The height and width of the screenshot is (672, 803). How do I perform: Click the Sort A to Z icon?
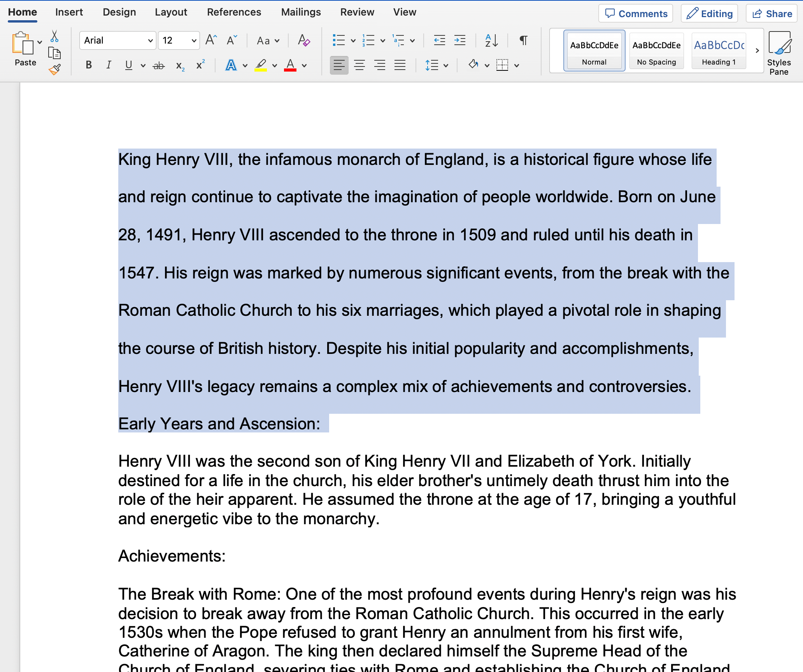(491, 40)
